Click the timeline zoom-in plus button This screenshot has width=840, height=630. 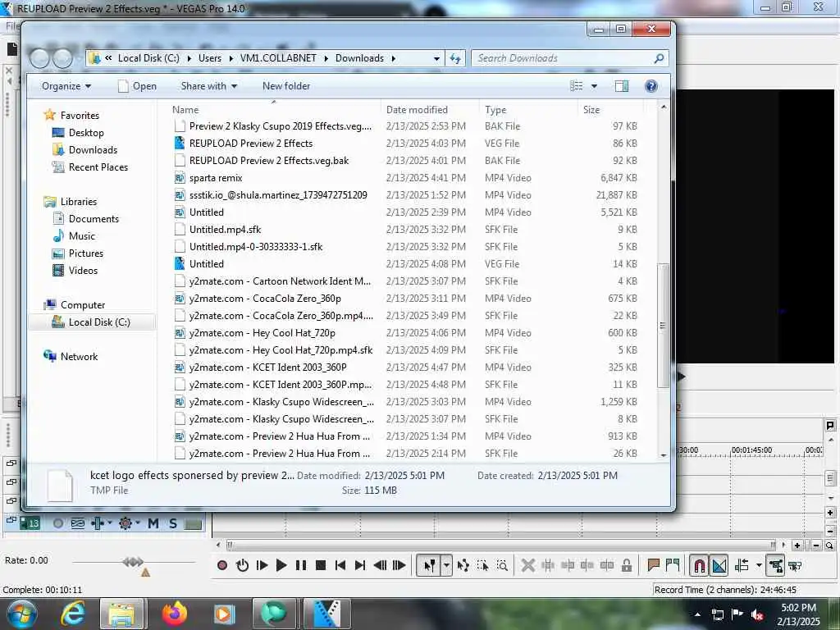point(797,546)
